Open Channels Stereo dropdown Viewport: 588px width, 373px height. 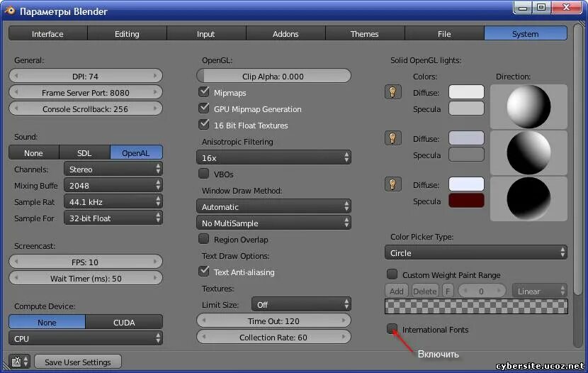[x=113, y=169]
